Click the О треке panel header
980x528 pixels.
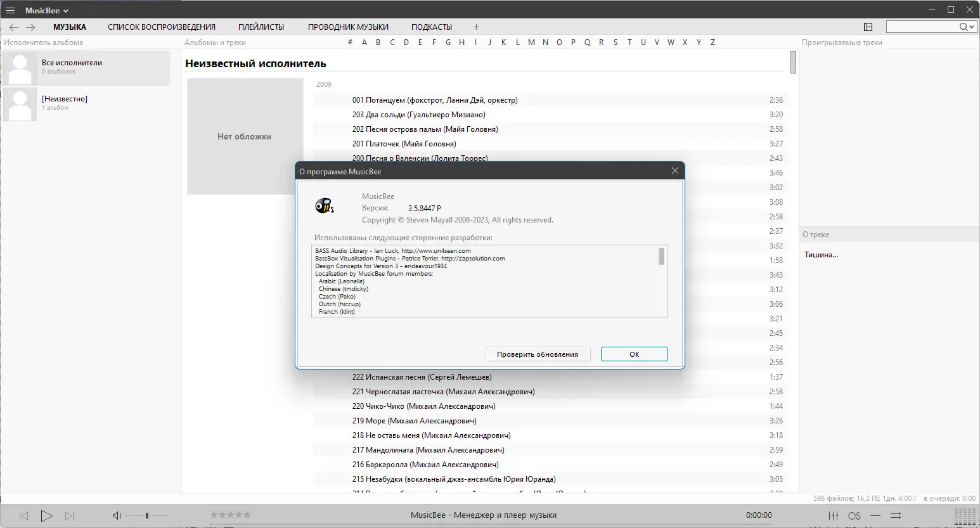[816, 235]
